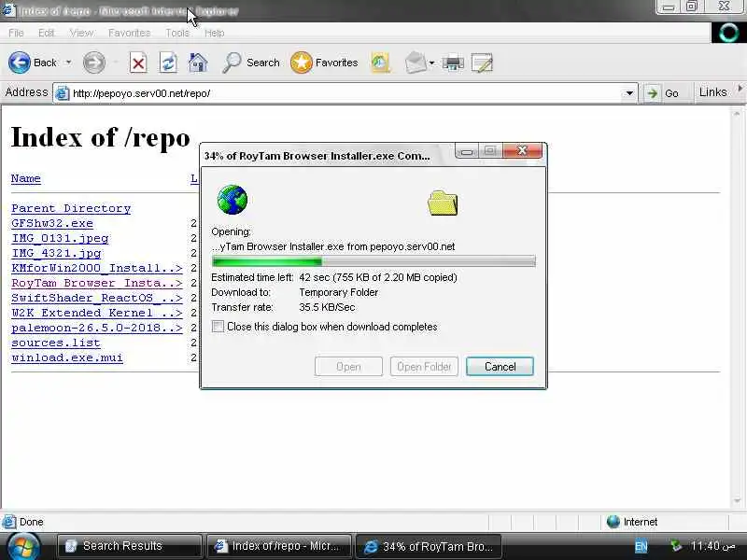747x560 pixels.
Task: Open the Back button history dropdown arrow
Action: pos(68,63)
